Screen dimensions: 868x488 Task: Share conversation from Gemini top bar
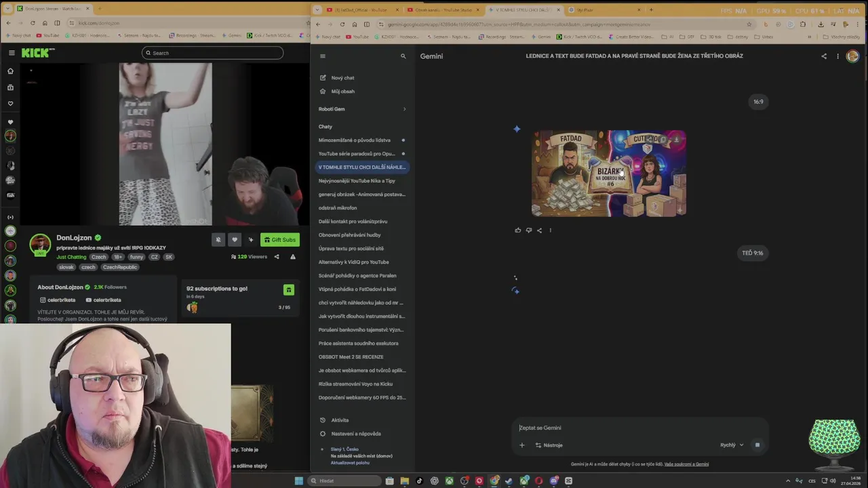(824, 56)
